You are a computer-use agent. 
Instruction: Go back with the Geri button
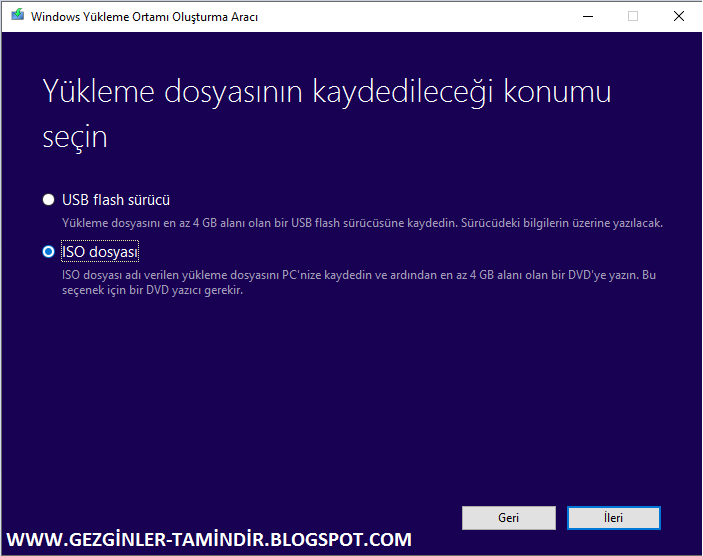pyautogui.click(x=508, y=518)
